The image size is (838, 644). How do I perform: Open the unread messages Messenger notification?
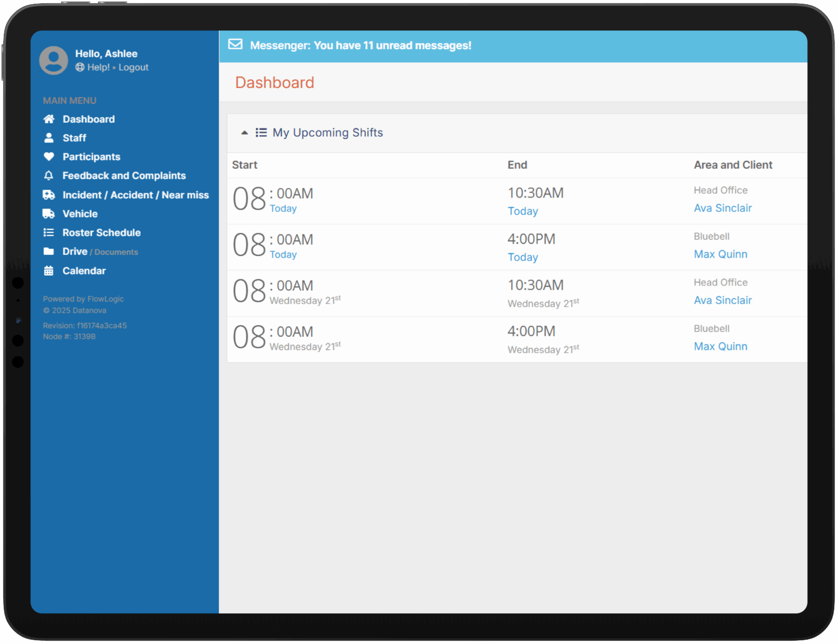click(x=360, y=45)
